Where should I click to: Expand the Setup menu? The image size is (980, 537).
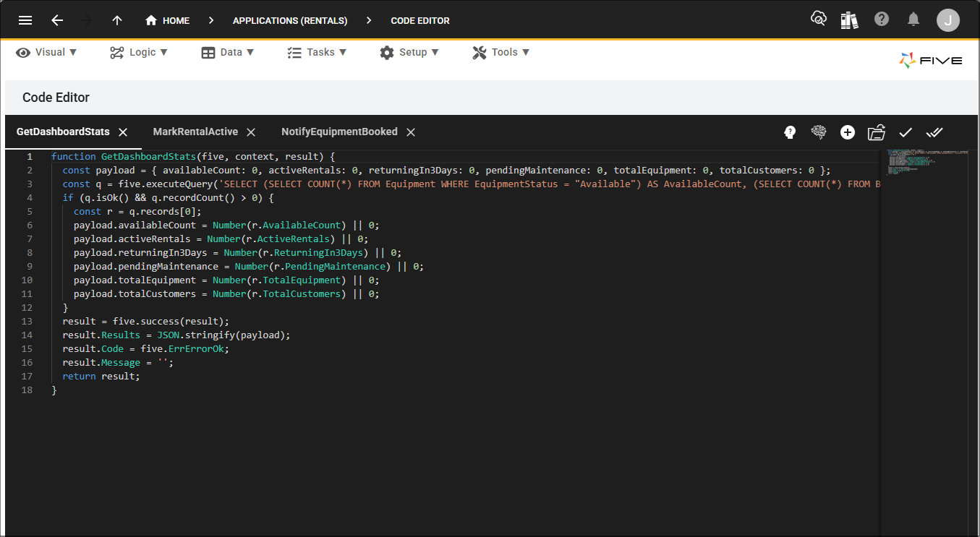pyautogui.click(x=409, y=52)
